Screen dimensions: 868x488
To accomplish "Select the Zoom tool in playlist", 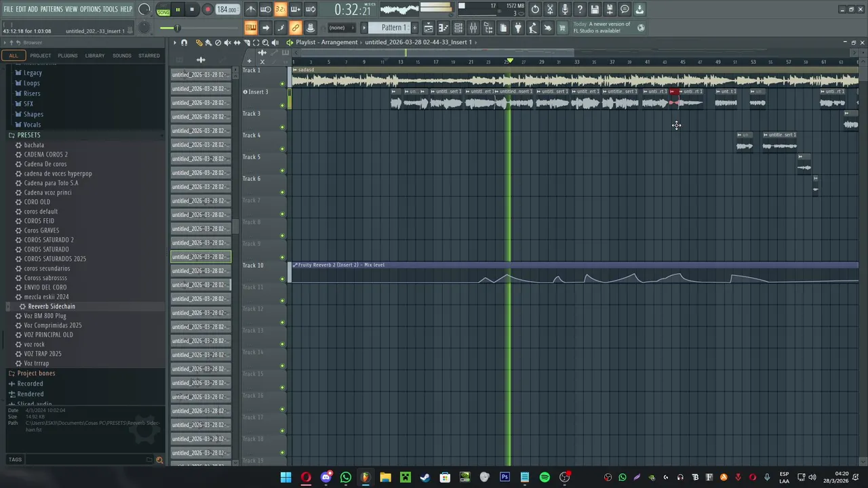I will pos(265,42).
